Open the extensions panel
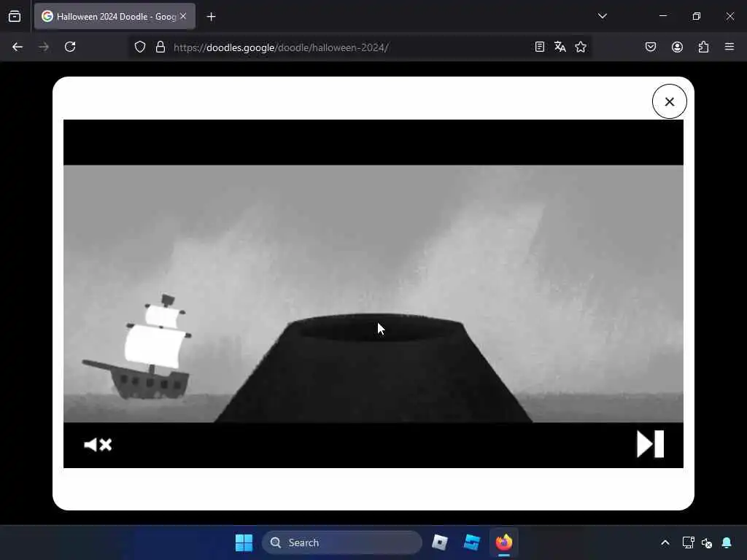This screenshot has width=747, height=560. pyautogui.click(x=703, y=47)
